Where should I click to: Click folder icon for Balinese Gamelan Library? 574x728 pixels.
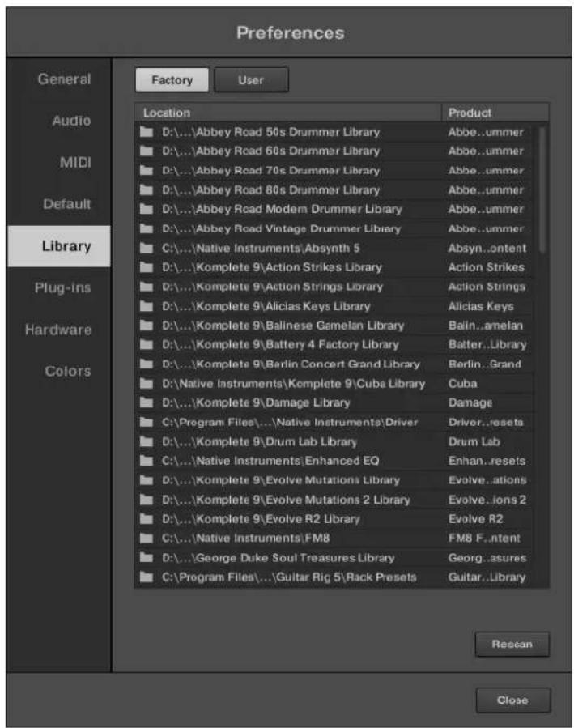(147, 325)
